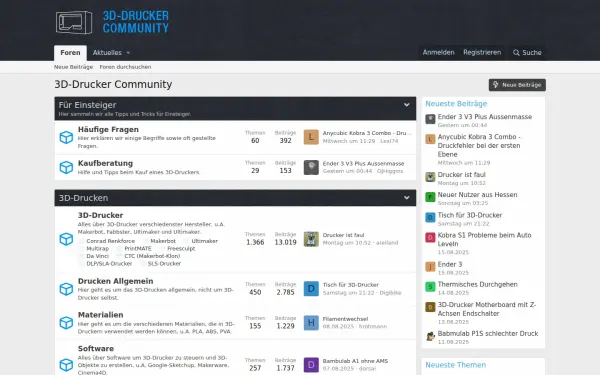Screen dimensions: 600x375
Task: Click sidebar avatar beside Kobra S1 Probleme post
Action: point(430,237)
